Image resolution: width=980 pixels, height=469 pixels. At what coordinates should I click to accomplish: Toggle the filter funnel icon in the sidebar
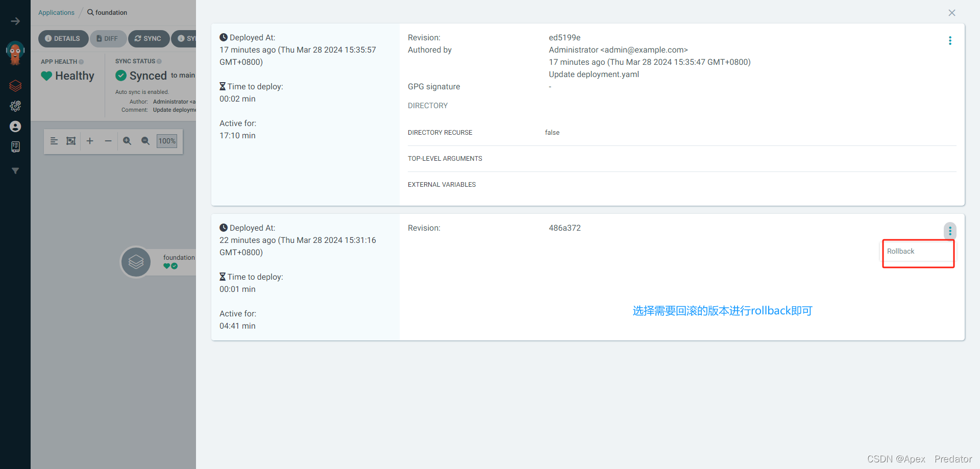(x=15, y=171)
